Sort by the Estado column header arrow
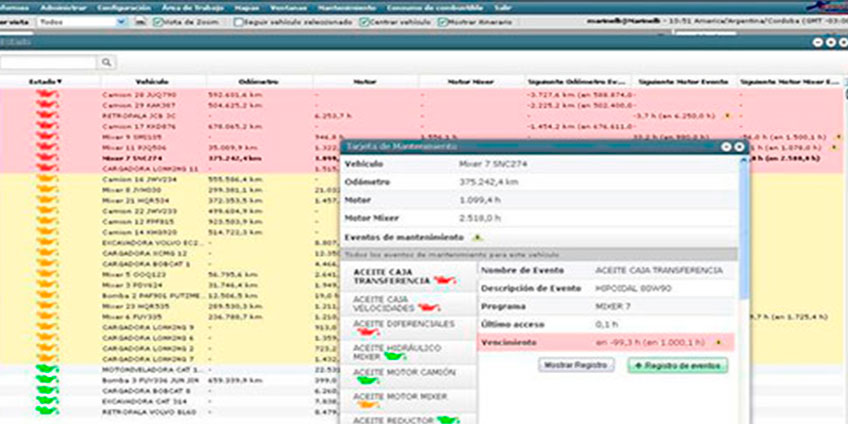 point(59,81)
